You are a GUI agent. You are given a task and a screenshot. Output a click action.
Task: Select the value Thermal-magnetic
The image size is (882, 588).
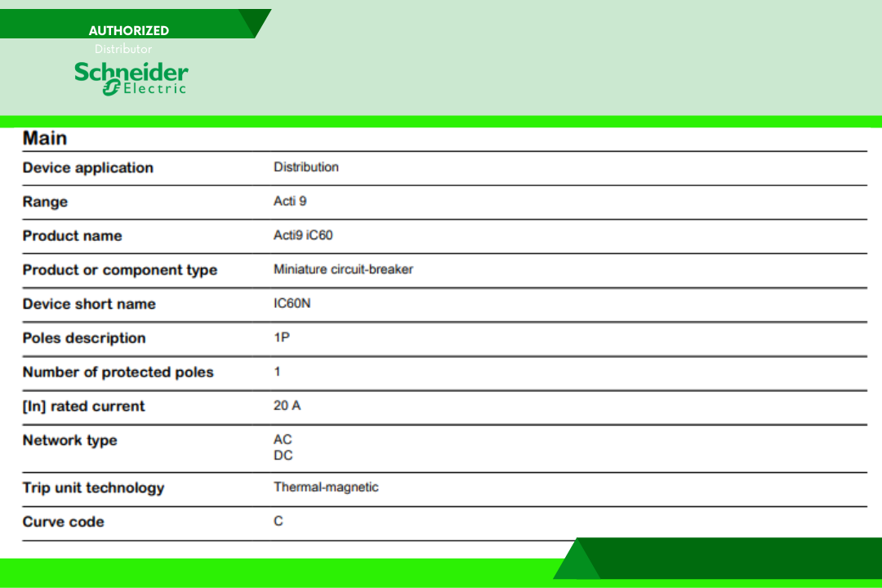(x=326, y=488)
